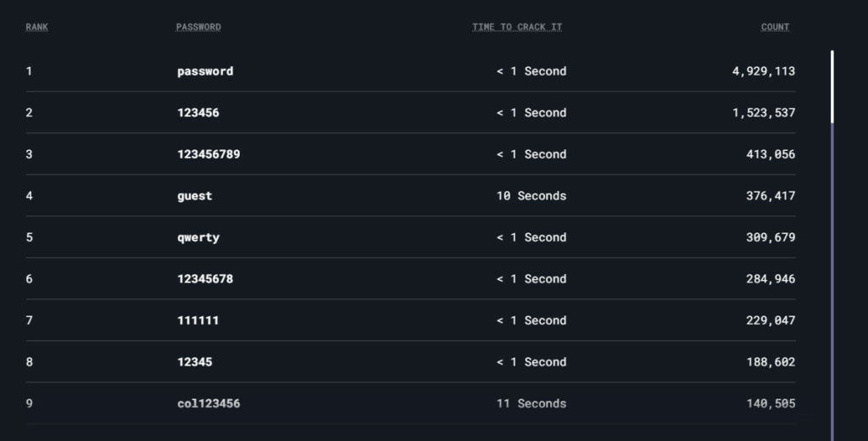Viewport: 868px width, 441px height.
Task: Select the '11 Seconds' crack time cell
Action: (x=531, y=404)
